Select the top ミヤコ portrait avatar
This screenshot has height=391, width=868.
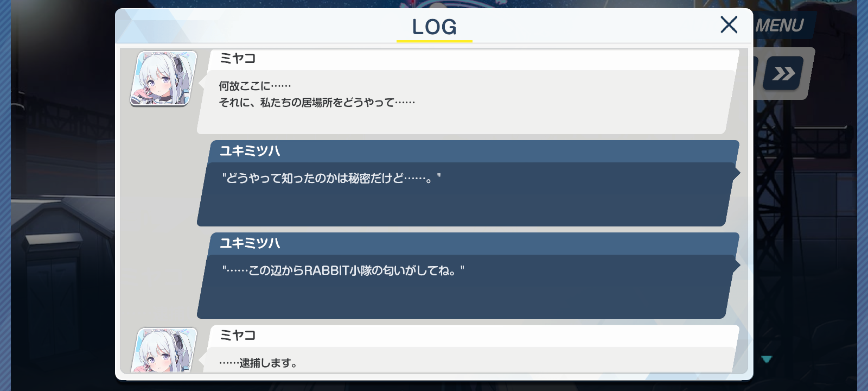[163, 79]
